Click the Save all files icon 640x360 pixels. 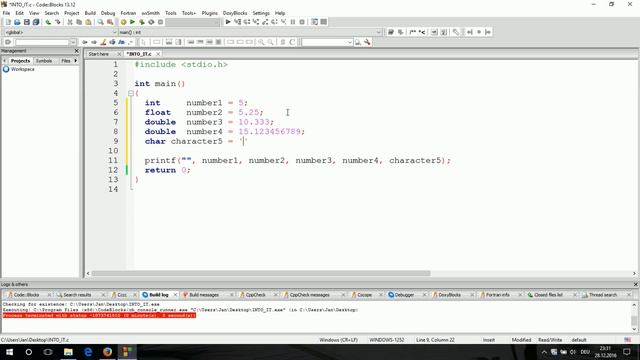click(x=36, y=22)
